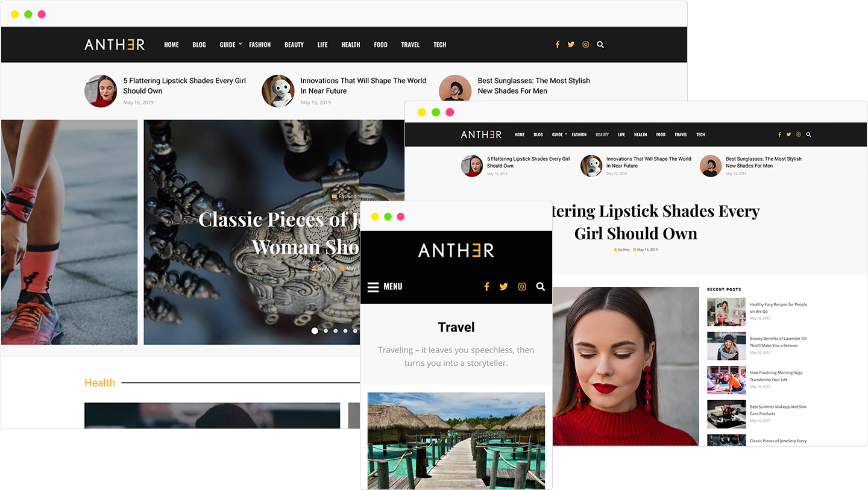Open the Healthy Easy Recipes recent post link
Screen dimensions: 868x490
pos(778,308)
